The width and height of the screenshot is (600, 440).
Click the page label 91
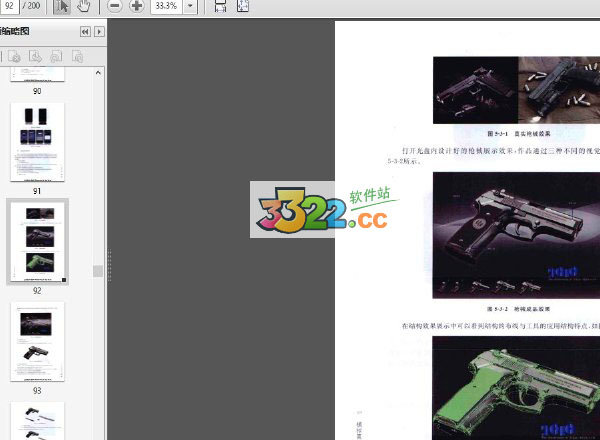click(x=37, y=191)
